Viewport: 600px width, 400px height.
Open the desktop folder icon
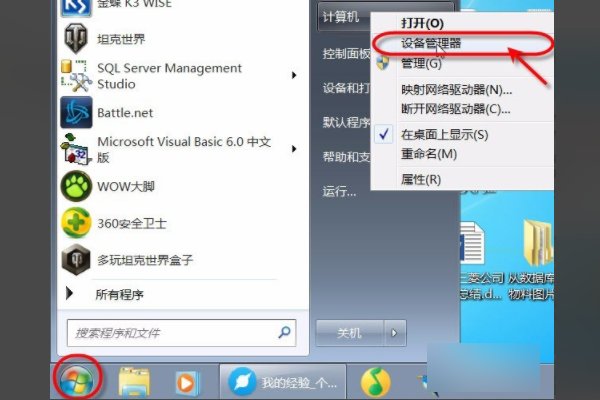pyautogui.click(x=537, y=243)
